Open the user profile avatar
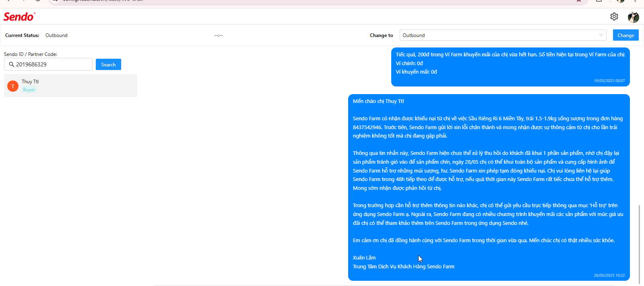The width and height of the screenshot is (644, 286). (633, 17)
